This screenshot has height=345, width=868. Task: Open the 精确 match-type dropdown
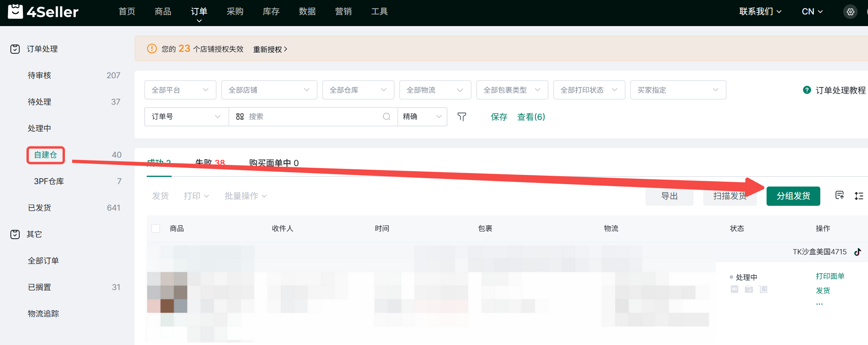[422, 117]
